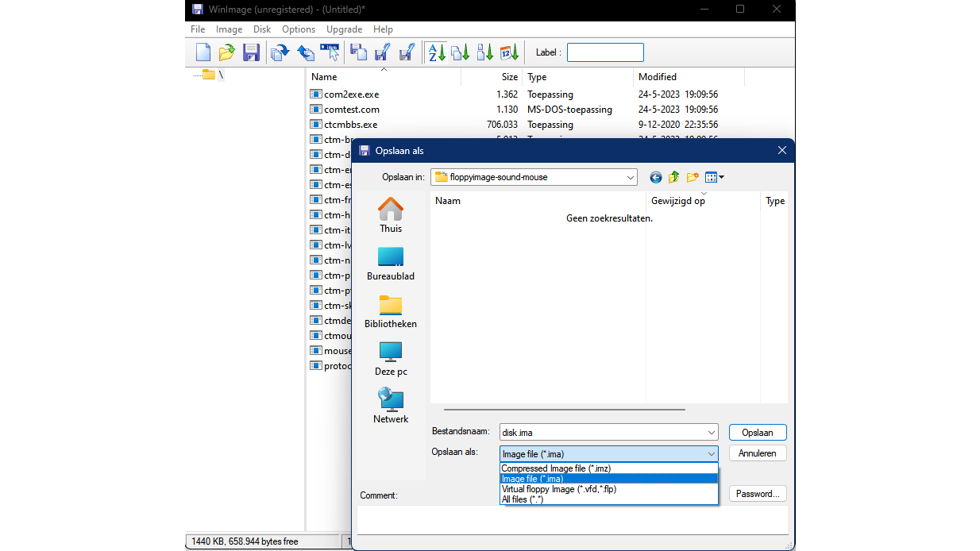Image resolution: width=980 pixels, height=551 pixels.
Task: Click the Write disk toolbar icon
Action: (x=306, y=52)
